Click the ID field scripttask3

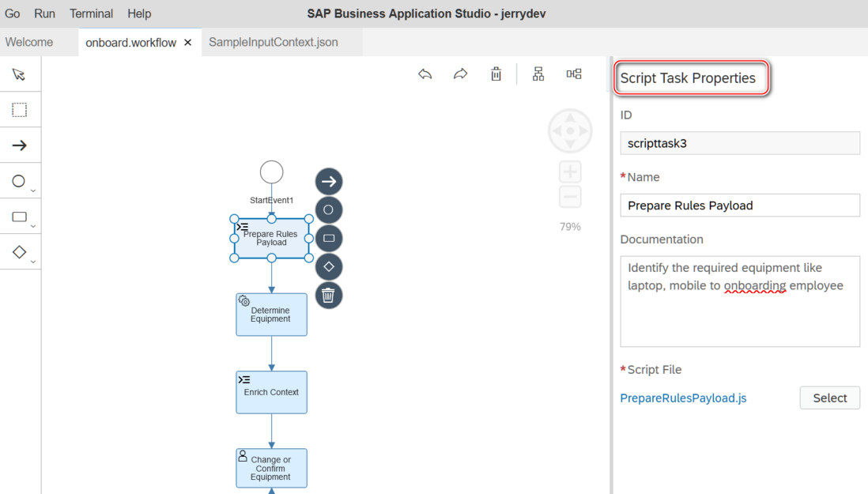[740, 143]
